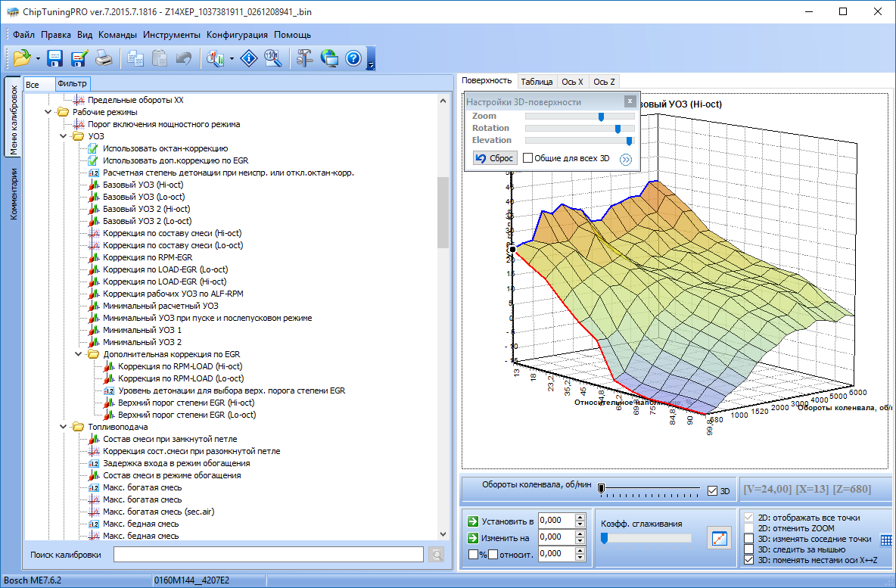
Task: Collapse the 'Топливоподача' tree node
Action: point(64,427)
